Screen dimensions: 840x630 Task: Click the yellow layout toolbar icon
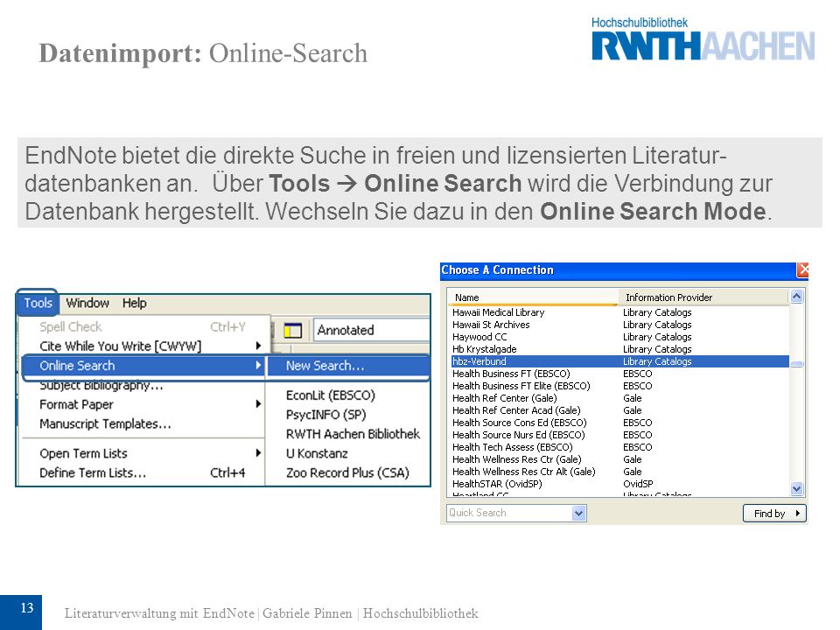(x=292, y=331)
